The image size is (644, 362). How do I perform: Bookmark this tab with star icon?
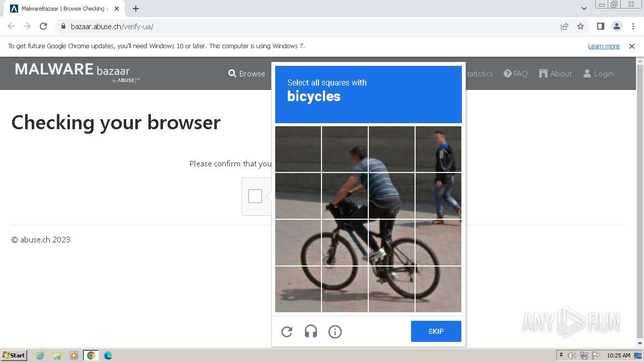coord(581,26)
